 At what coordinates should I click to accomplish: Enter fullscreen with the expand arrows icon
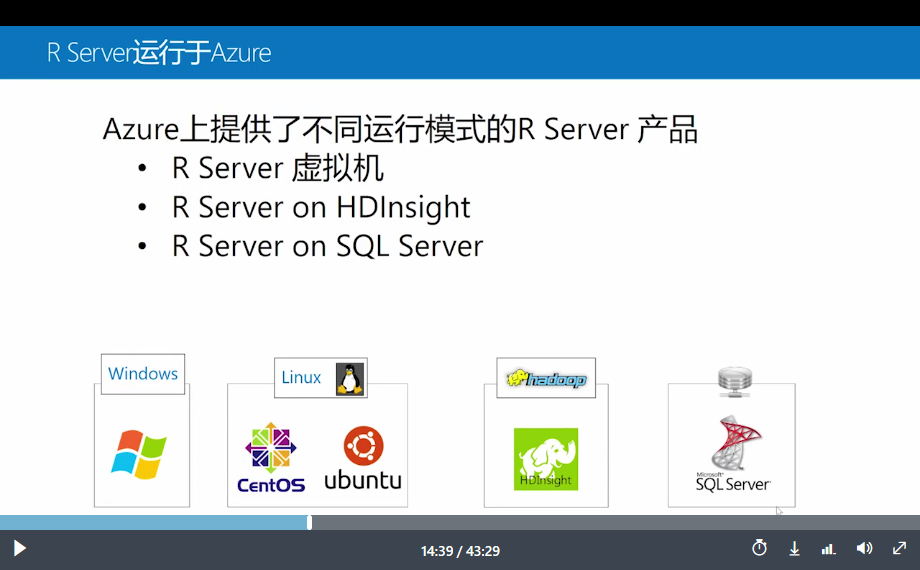click(899, 548)
